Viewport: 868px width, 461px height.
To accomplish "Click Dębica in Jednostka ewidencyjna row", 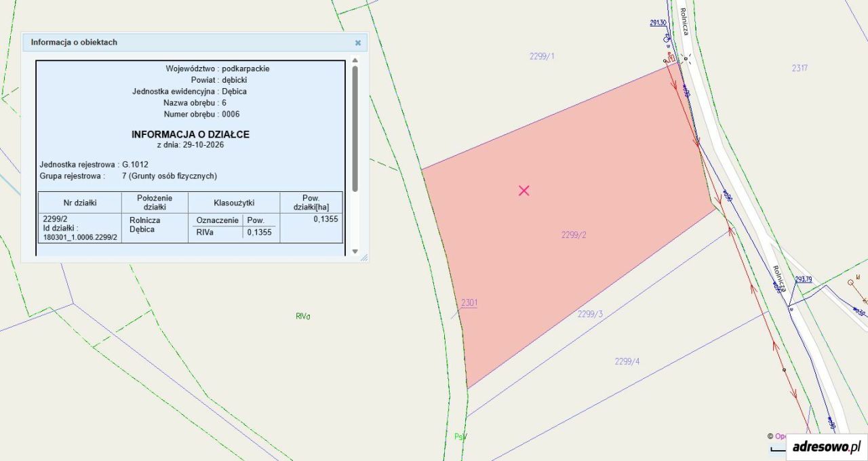I will 235,92.
